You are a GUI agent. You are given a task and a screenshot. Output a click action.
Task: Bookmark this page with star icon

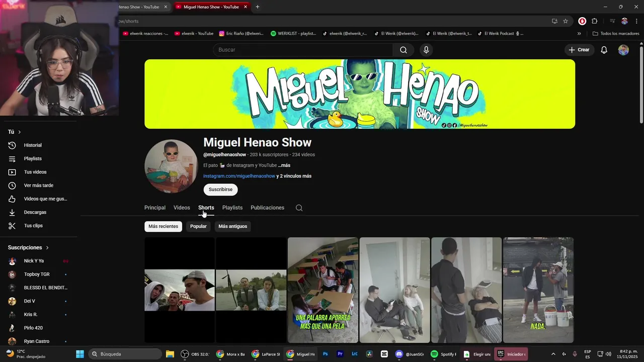click(566, 21)
